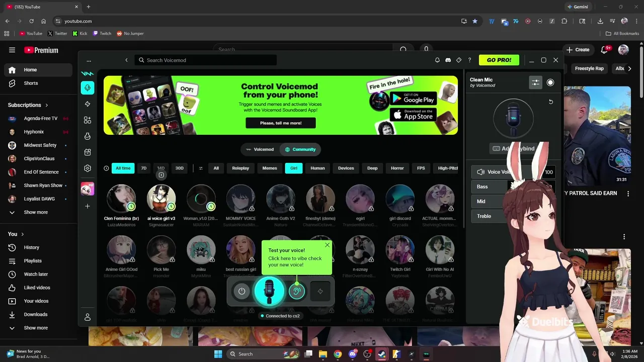This screenshot has height=362, width=644.
Task: Open the equalizer settings icon for Clean Mic
Action: click(535, 83)
